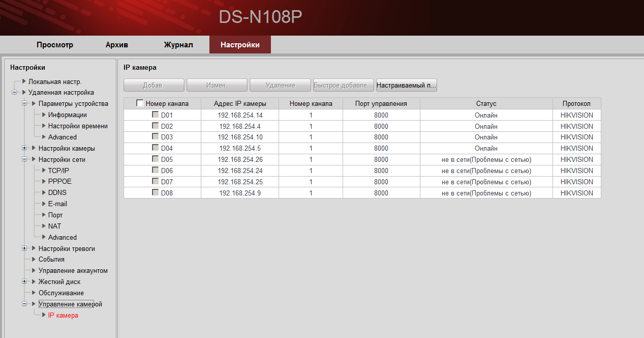Open the TCP/IP settings item

[58, 171]
